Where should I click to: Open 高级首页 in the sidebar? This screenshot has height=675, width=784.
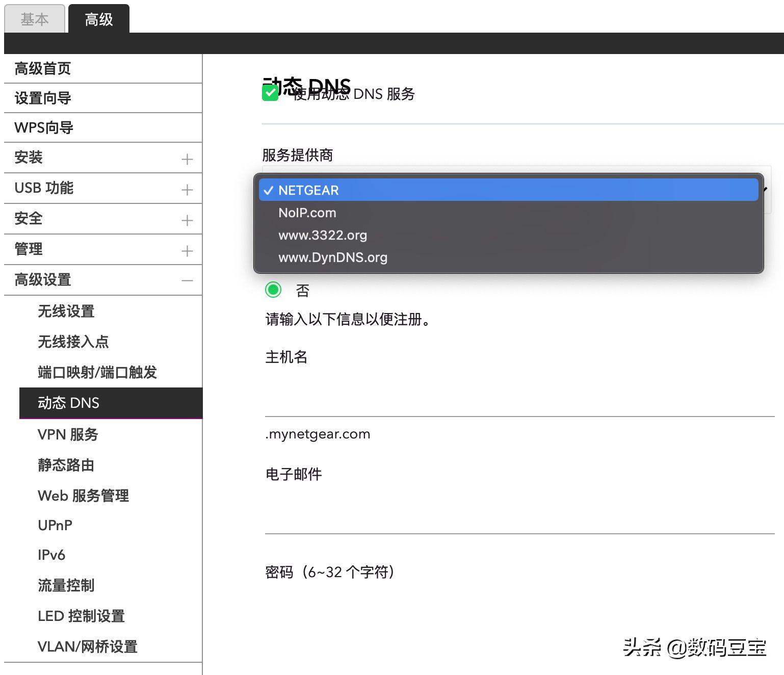[x=103, y=68]
